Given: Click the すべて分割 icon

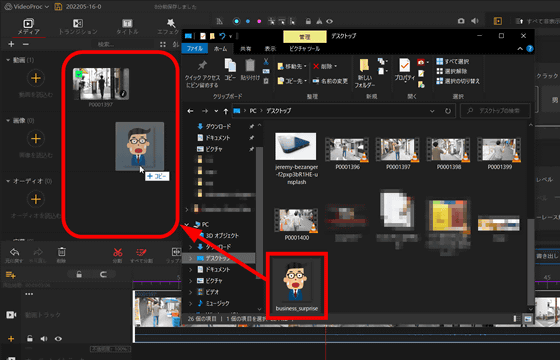Looking at the screenshot, I should [141, 252].
